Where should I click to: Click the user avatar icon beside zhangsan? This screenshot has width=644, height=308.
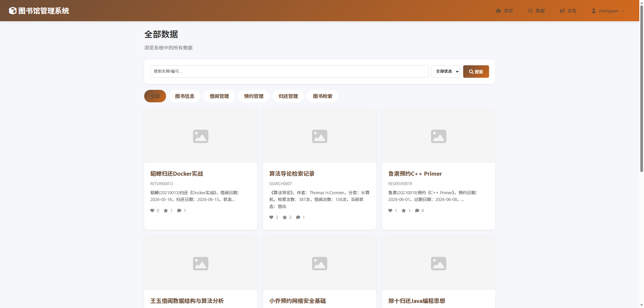tap(594, 11)
